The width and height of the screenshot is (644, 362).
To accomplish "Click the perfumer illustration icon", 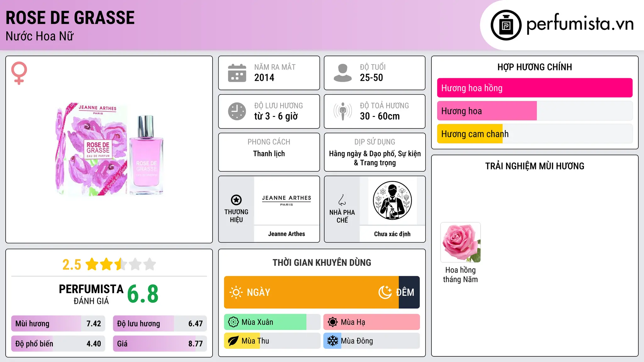I will point(392,200).
